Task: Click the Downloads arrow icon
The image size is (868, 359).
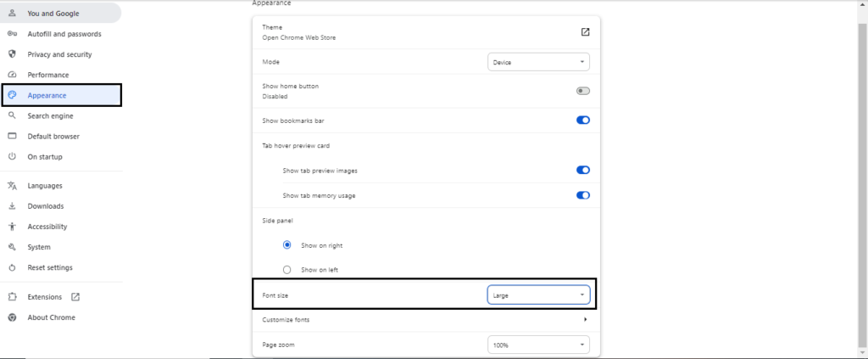Action: [x=12, y=206]
